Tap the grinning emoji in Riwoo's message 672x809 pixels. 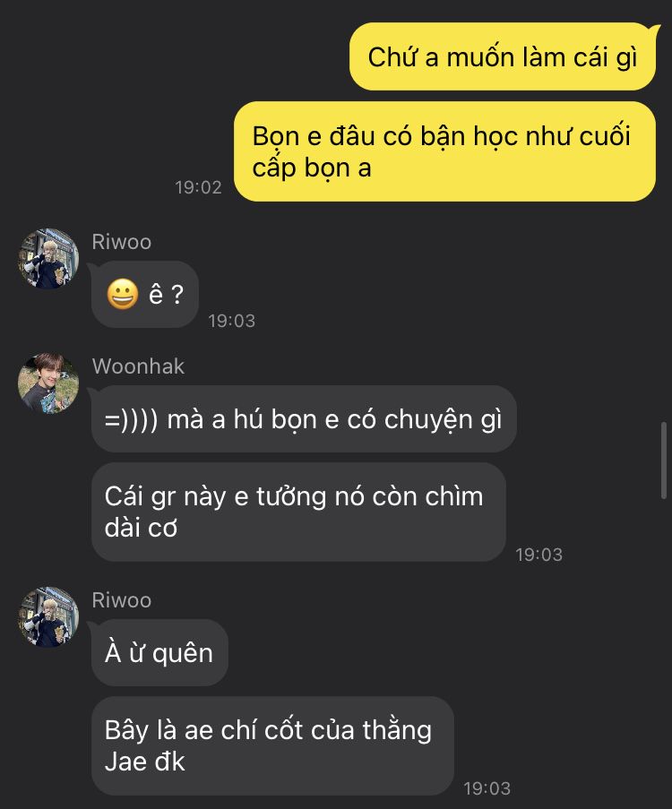[x=123, y=294]
